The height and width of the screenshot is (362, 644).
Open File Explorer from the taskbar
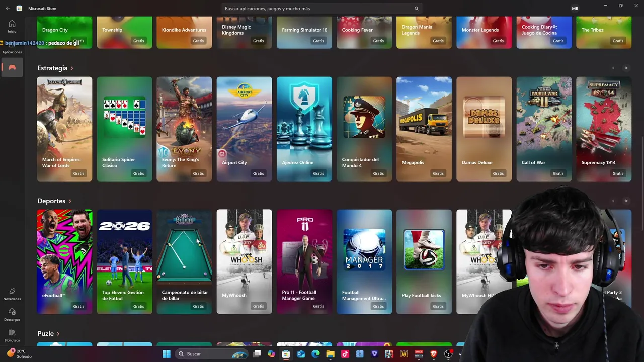pos(330,354)
